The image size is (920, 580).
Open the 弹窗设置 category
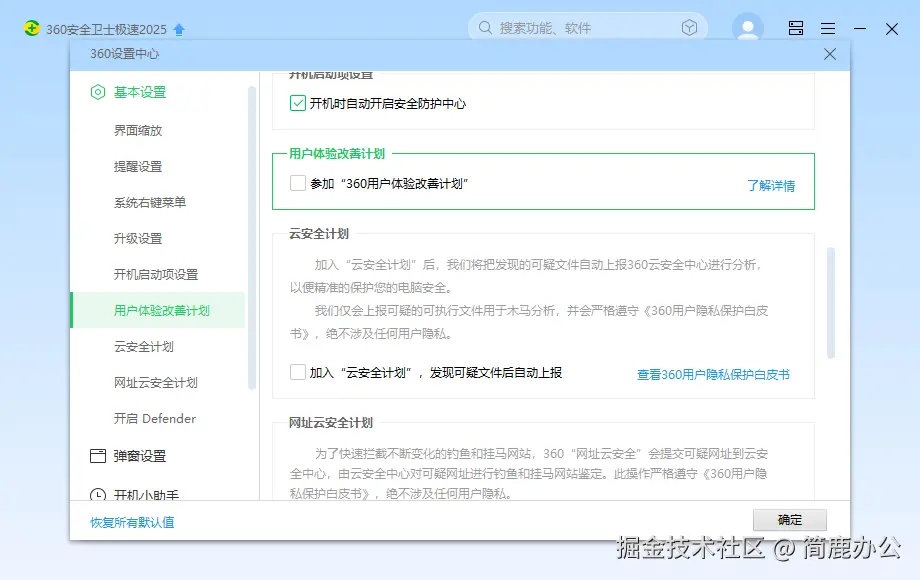click(x=140, y=456)
